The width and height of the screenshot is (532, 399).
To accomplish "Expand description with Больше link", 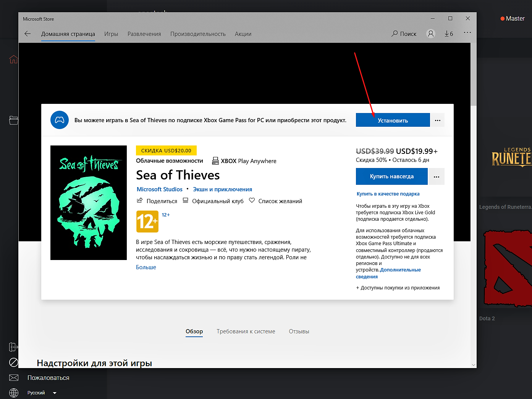I will [146, 267].
